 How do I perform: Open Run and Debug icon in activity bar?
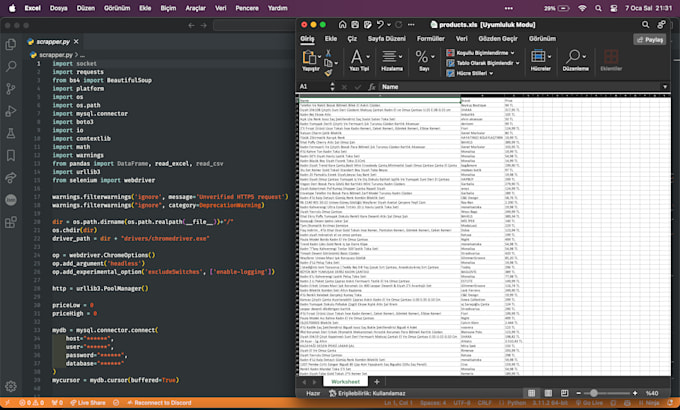[x=10, y=111]
